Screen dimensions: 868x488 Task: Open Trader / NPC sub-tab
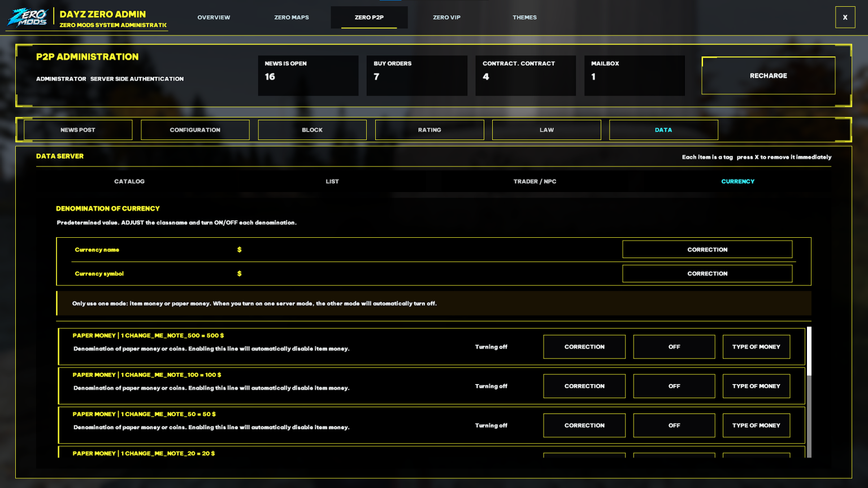pyautogui.click(x=535, y=181)
